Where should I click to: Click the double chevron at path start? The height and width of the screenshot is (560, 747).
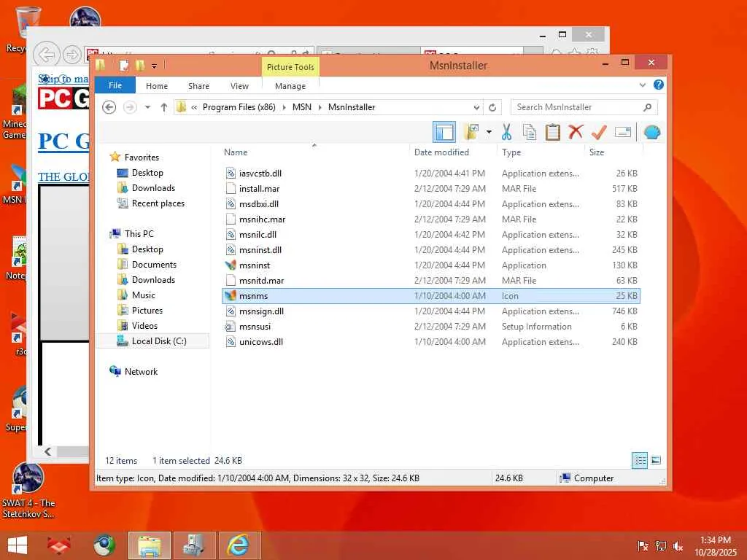point(194,107)
